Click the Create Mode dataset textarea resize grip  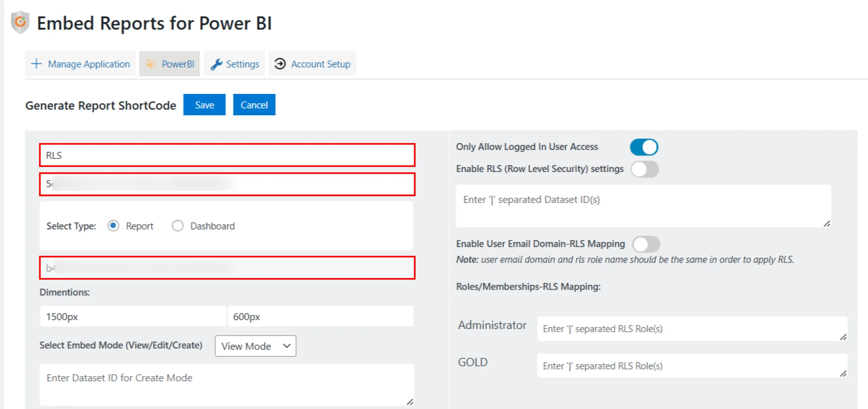(410, 402)
